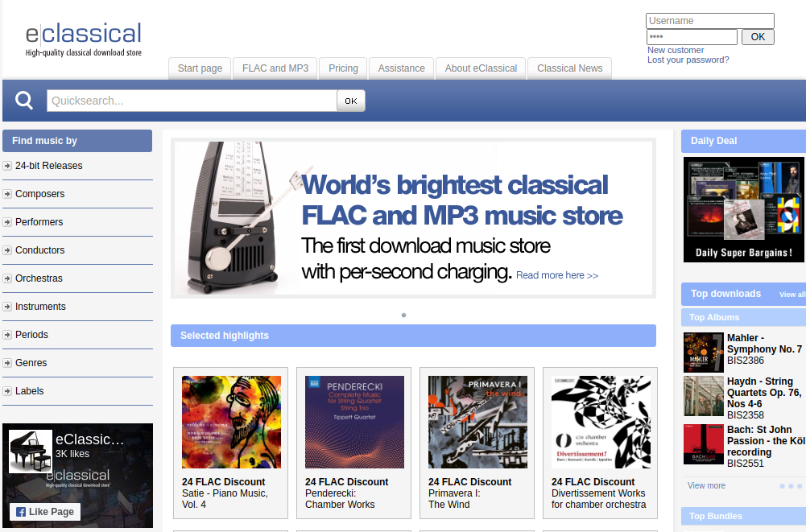
Task: Click the Daily Super Bargains image
Action: pos(744,210)
